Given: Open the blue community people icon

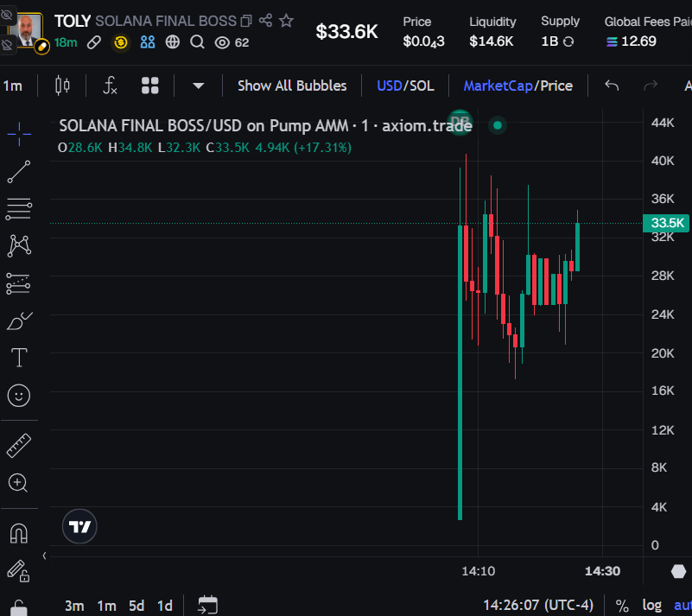Looking at the screenshot, I should coord(148,42).
